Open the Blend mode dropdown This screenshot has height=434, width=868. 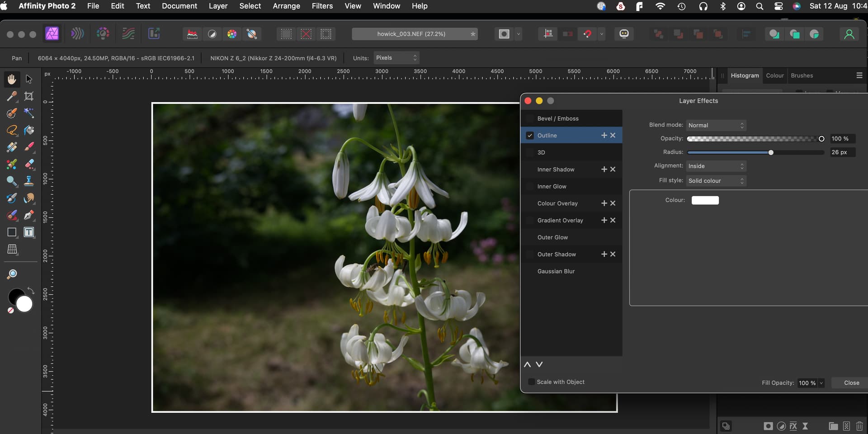point(716,125)
